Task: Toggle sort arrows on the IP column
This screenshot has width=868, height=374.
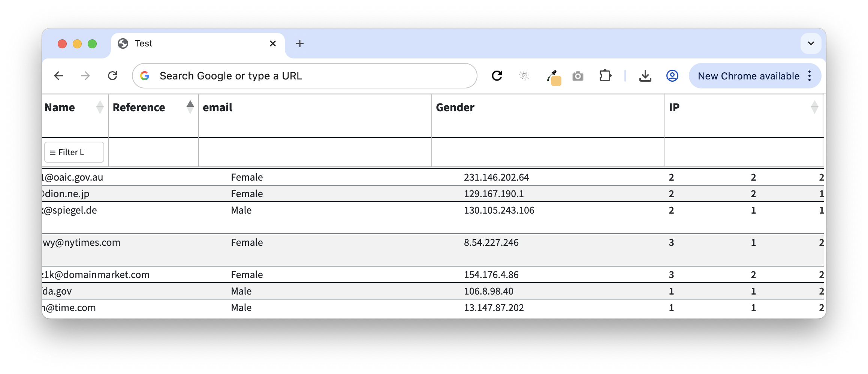Action: click(814, 107)
